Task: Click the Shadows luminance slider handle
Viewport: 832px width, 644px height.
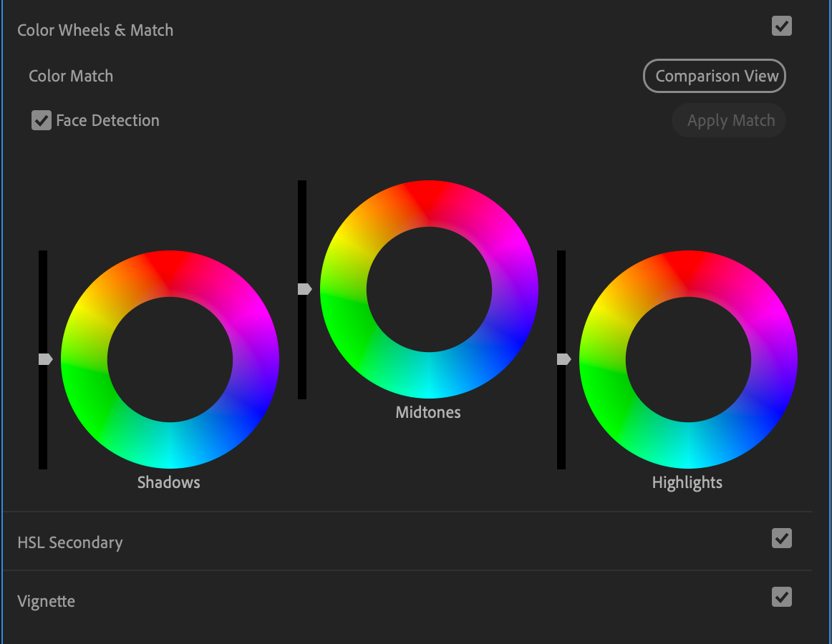Action: [44, 359]
